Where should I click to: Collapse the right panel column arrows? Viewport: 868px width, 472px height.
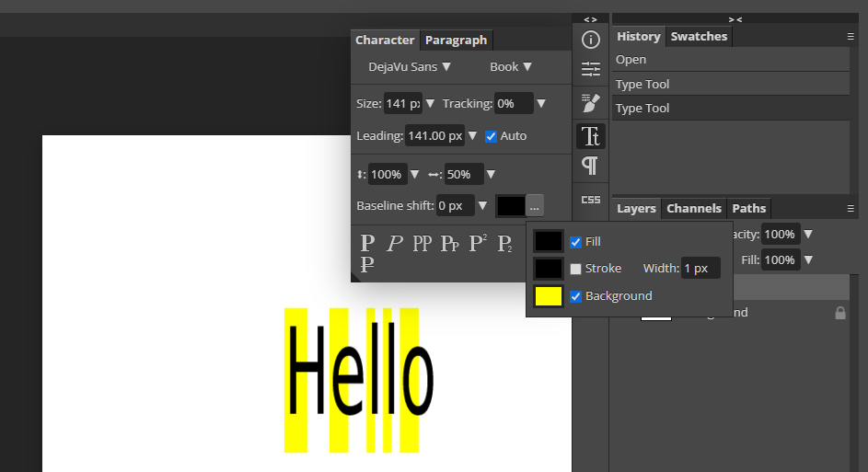click(735, 19)
